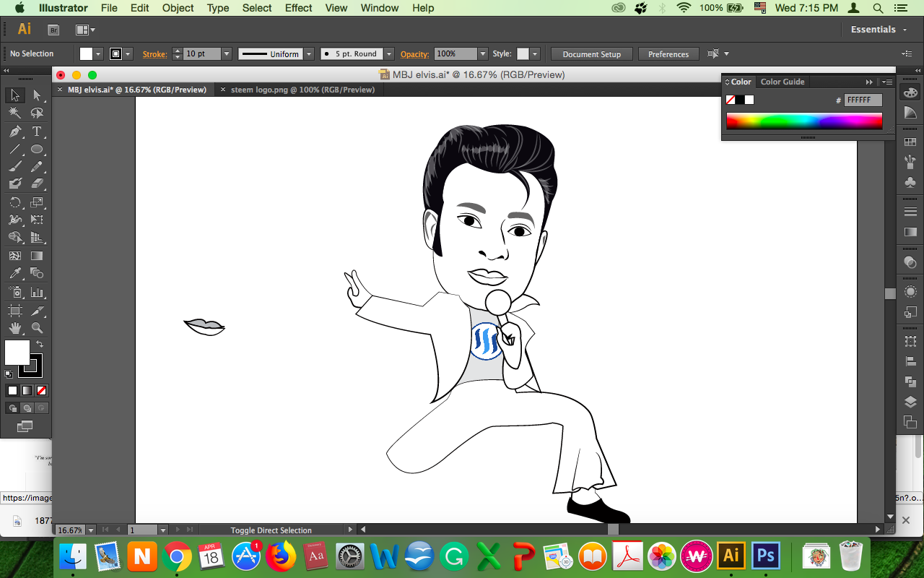This screenshot has width=924, height=578.
Task: Select the Selection (black arrow) tool
Action: click(14, 95)
